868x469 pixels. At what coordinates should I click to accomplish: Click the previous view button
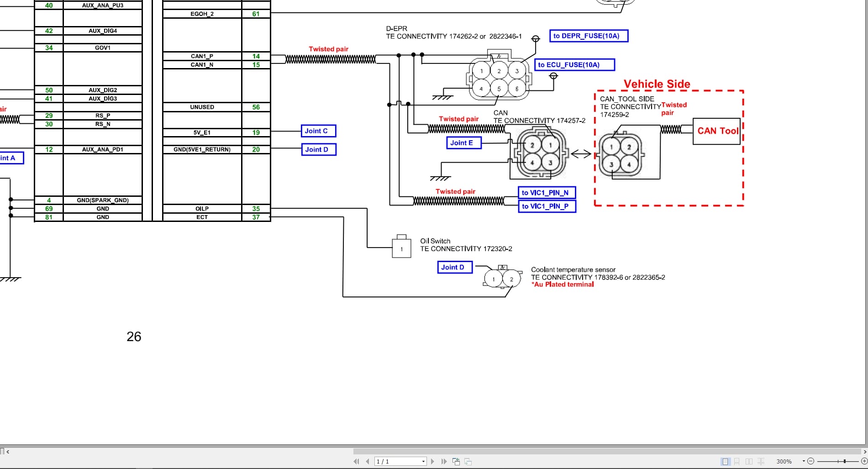(x=456, y=462)
